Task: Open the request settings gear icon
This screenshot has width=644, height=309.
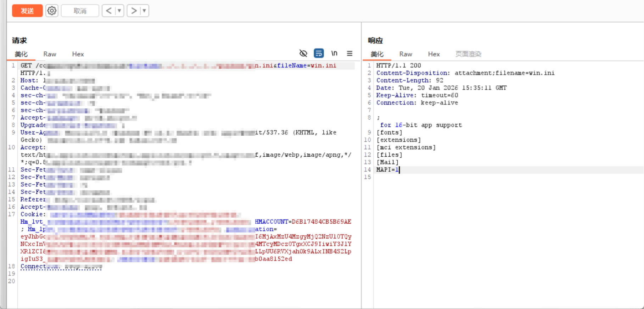Action: pos(52,11)
